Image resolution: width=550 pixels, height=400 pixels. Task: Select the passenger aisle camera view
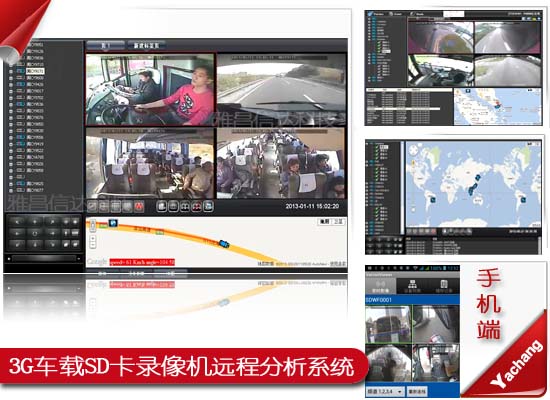click(282, 163)
